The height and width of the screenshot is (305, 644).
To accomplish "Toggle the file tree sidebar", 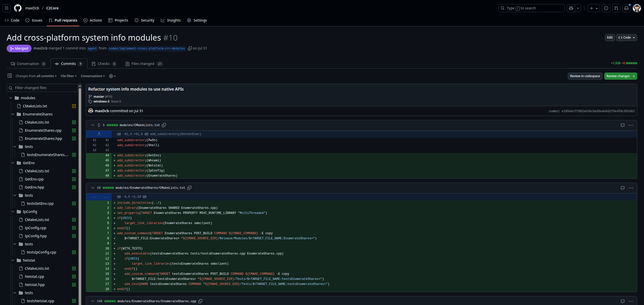I will [x=10, y=76].
